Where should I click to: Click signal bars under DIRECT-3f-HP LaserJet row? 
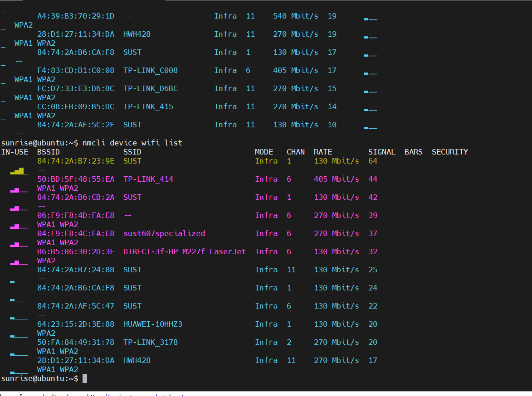(19, 262)
